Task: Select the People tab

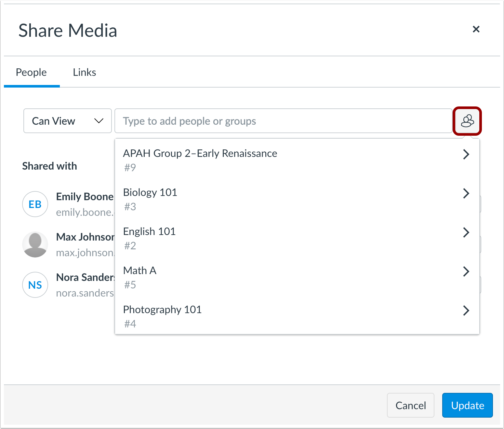Action: point(31,72)
